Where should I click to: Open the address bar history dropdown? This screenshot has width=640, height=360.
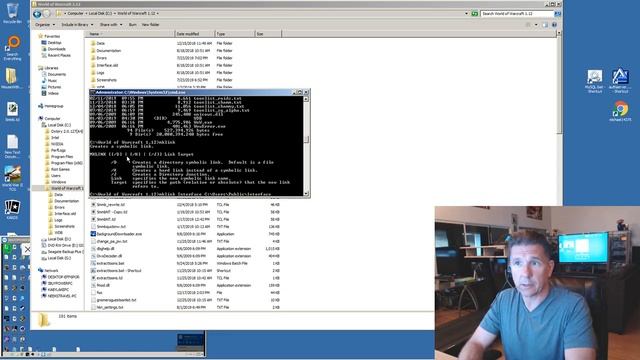point(467,14)
